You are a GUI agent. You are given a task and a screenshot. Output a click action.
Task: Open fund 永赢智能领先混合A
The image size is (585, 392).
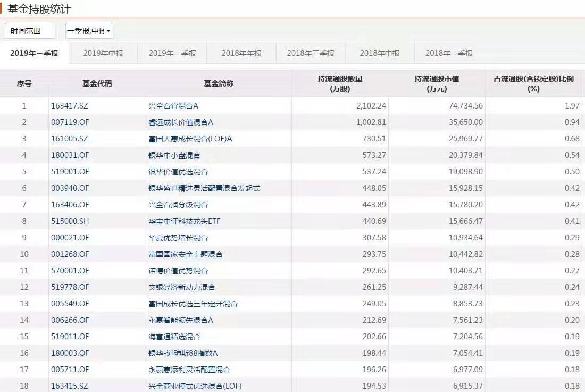pyautogui.click(x=181, y=320)
